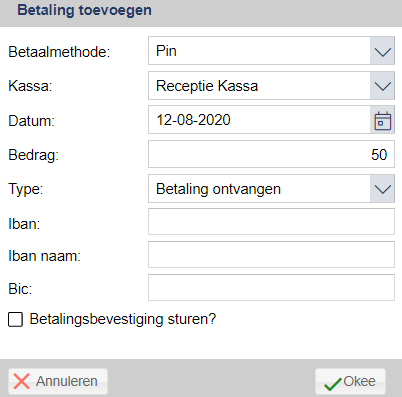This screenshot has width=402, height=397.
Task: Click the red X icon beside Annuleren
Action: click(x=22, y=381)
